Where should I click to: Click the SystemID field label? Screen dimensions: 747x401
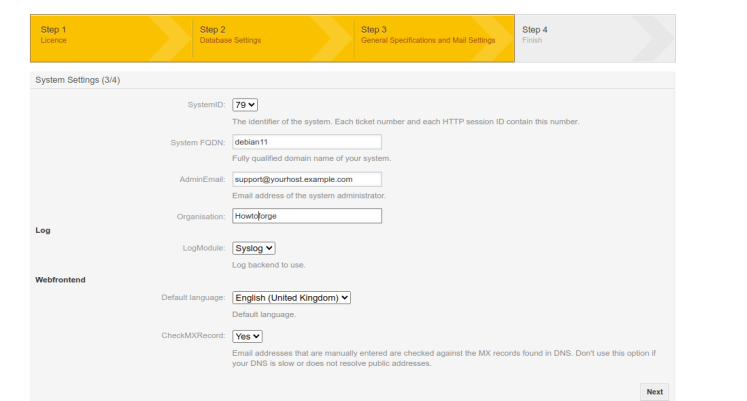click(206, 104)
